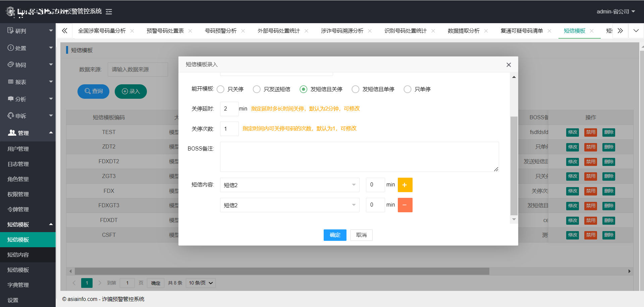The height and width of the screenshot is (307, 644).
Task: Close the 全国涉案号码量分析 tab
Action: (x=132, y=31)
